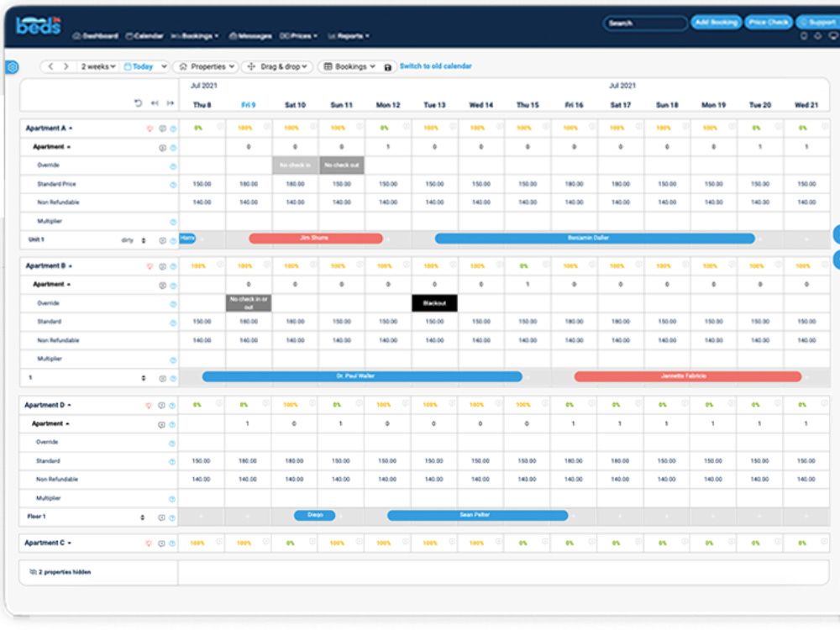Click the save icon next to Bookings dropdown

click(x=388, y=67)
